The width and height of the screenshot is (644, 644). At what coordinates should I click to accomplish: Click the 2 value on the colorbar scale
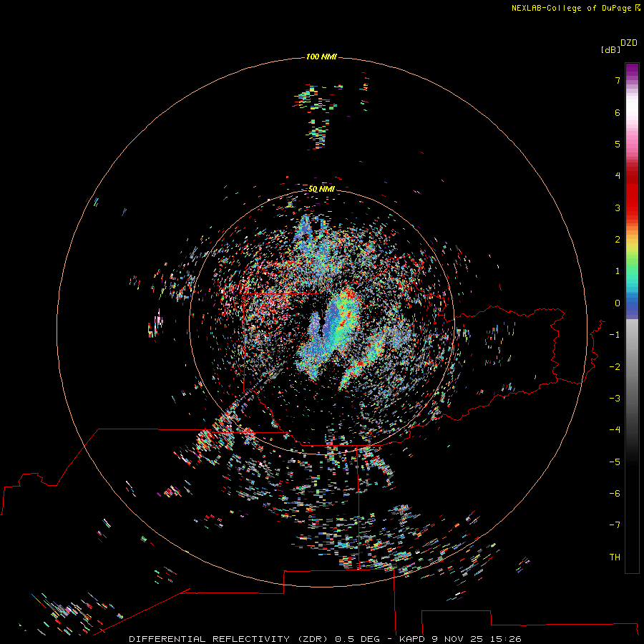[618, 240]
